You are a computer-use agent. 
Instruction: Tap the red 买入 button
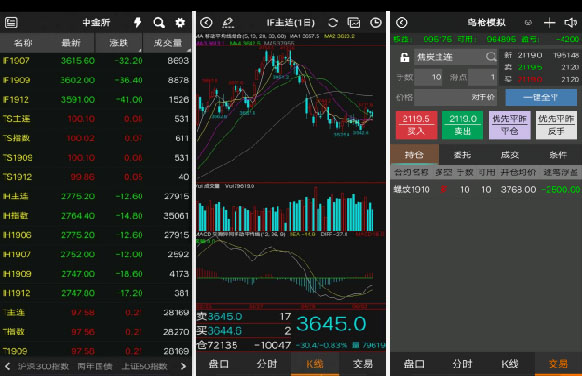[416, 125]
